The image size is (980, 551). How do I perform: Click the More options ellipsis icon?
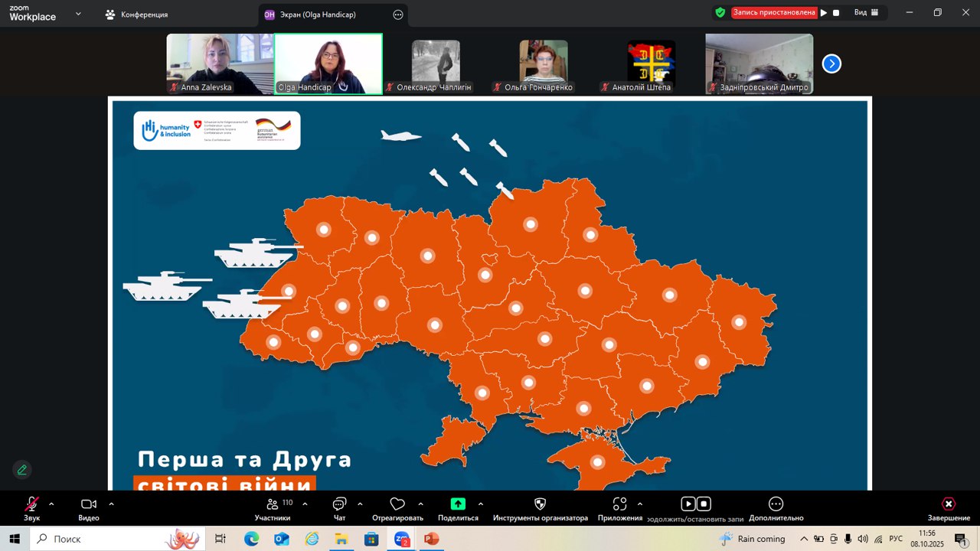(x=776, y=504)
